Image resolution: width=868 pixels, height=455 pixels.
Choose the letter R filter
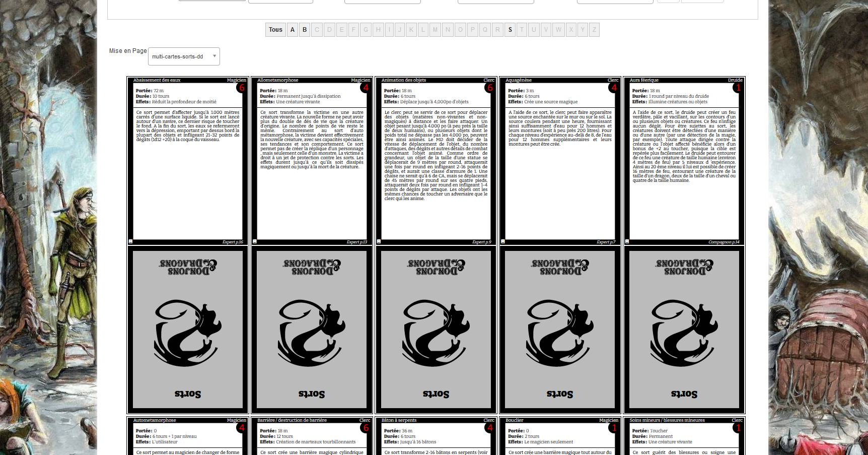(497, 30)
